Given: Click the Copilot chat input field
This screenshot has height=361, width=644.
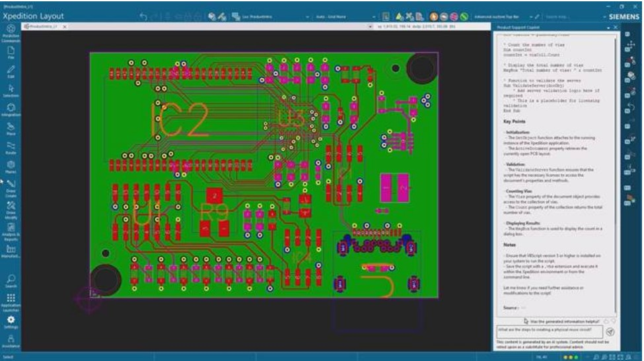Looking at the screenshot, I should click(549, 331).
